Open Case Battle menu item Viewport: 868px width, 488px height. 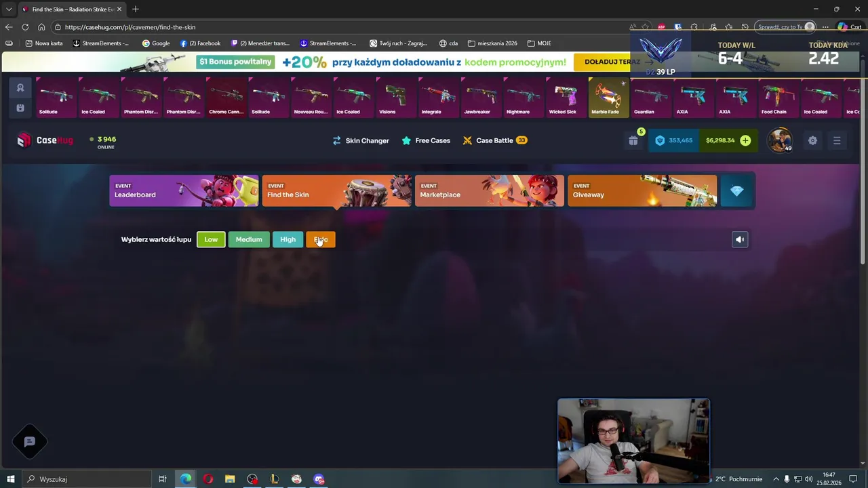[495, 140]
